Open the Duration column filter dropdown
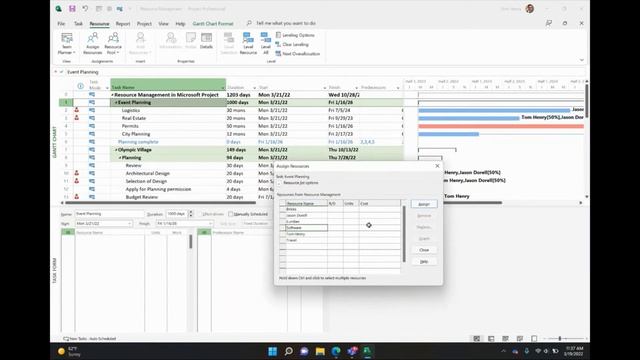Screen dimensions: 640x360 [x=254, y=88]
